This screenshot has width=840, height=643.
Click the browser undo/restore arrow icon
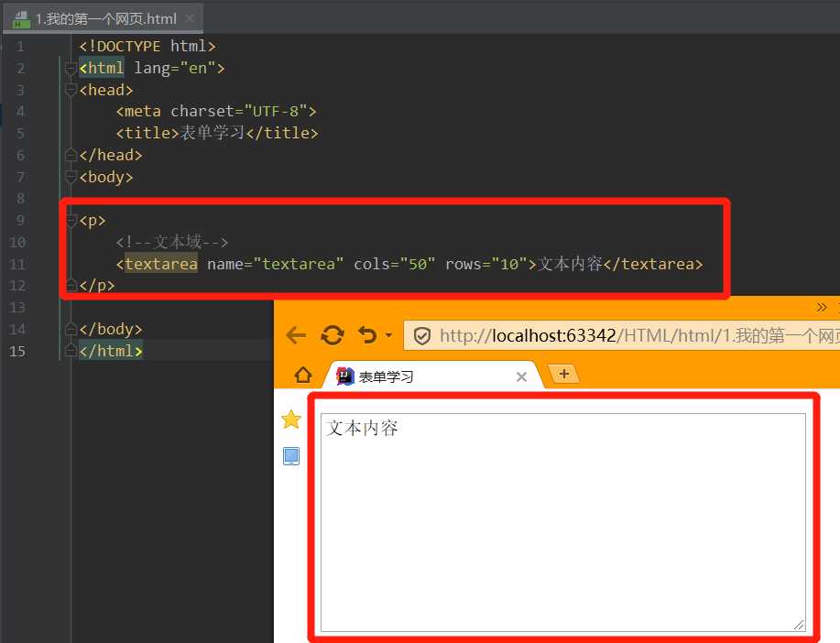point(367,335)
